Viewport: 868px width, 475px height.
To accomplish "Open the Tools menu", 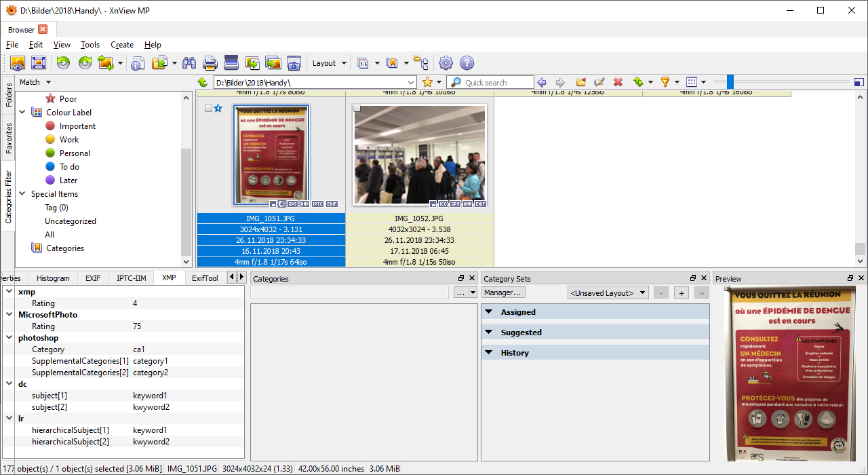I will pyautogui.click(x=90, y=45).
